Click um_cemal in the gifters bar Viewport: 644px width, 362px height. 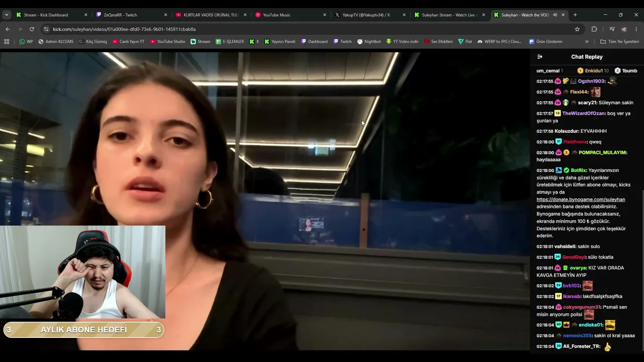point(548,71)
